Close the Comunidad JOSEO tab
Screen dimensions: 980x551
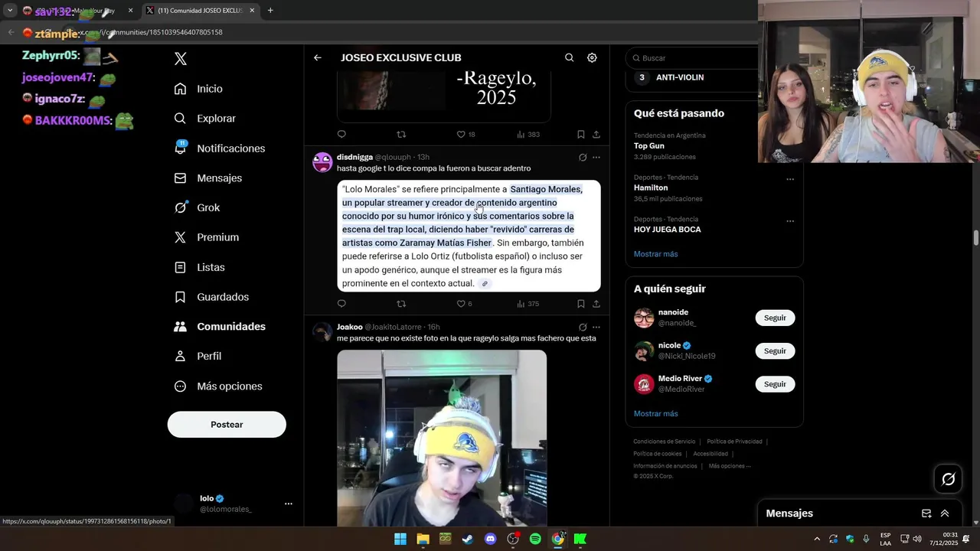pyautogui.click(x=252, y=11)
